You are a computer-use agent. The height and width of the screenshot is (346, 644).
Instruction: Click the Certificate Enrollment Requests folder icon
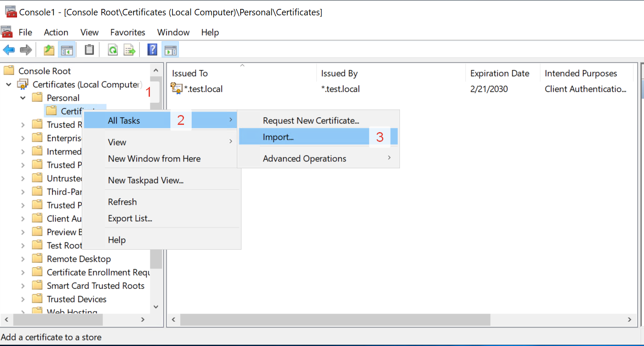pyautogui.click(x=37, y=272)
